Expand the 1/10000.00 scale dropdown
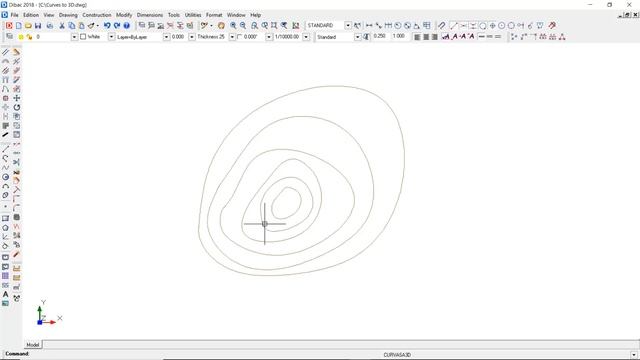Viewport: 640px width, 360px height. pos(306,37)
